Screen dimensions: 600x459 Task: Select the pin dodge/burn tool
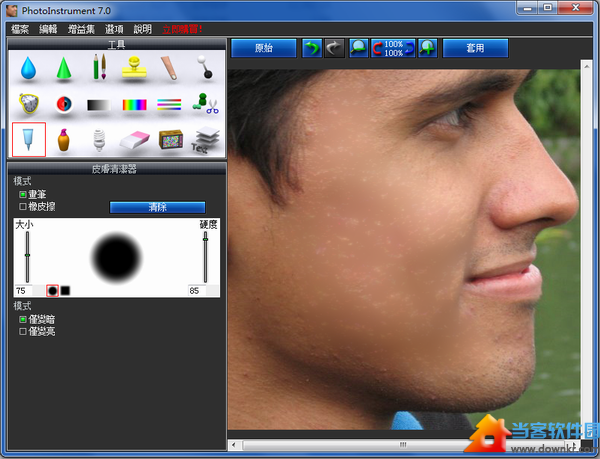(205, 67)
